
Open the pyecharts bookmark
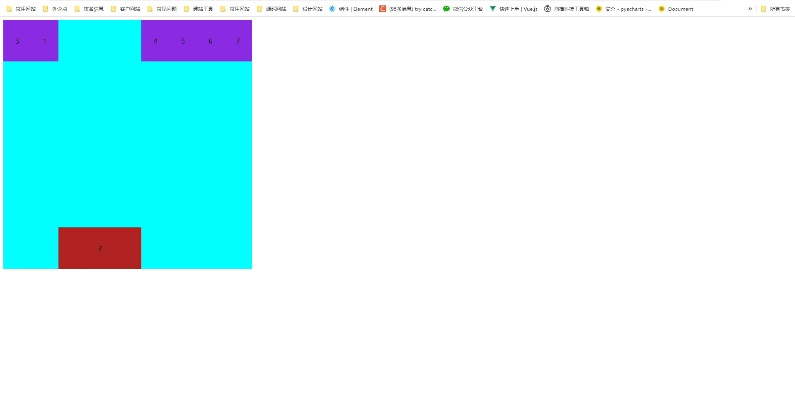tap(623, 8)
